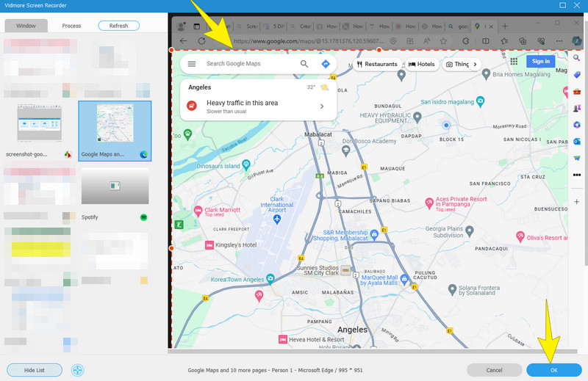Select the Restaurants filter chip
Viewport: 588px width, 381px height.
click(377, 64)
